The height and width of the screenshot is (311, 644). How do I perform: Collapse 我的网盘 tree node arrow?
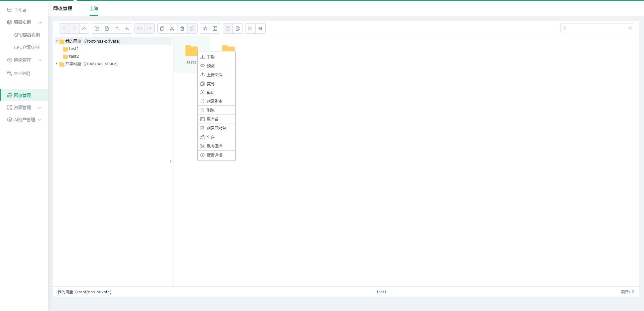(57, 41)
